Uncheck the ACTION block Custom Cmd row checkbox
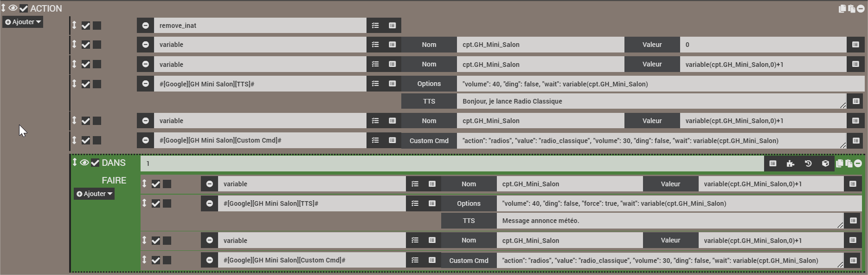 click(x=86, y=140)
